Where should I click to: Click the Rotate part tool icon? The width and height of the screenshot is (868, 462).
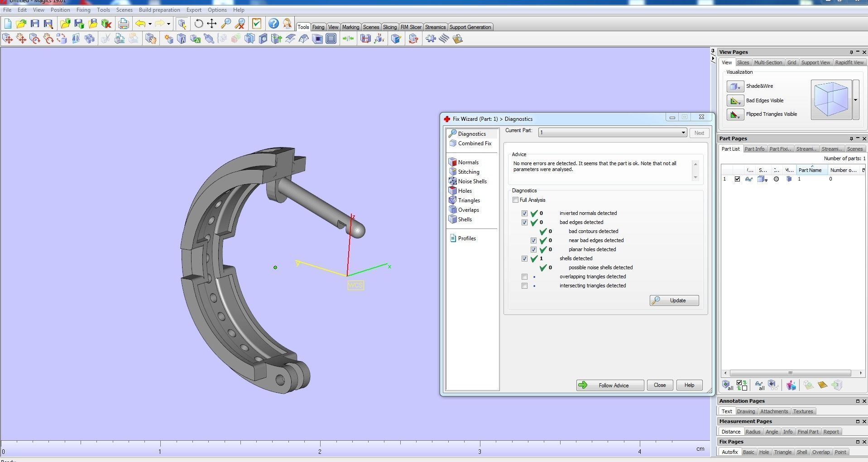(x=35, y=39)
